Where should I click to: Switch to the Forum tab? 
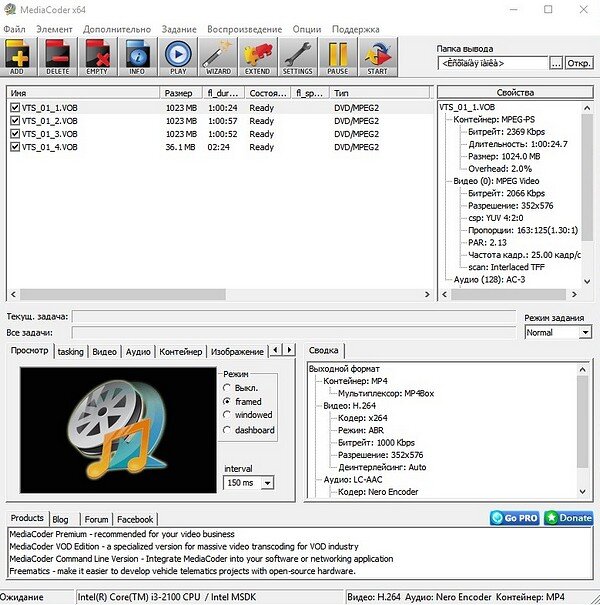(x=96, y=519)
